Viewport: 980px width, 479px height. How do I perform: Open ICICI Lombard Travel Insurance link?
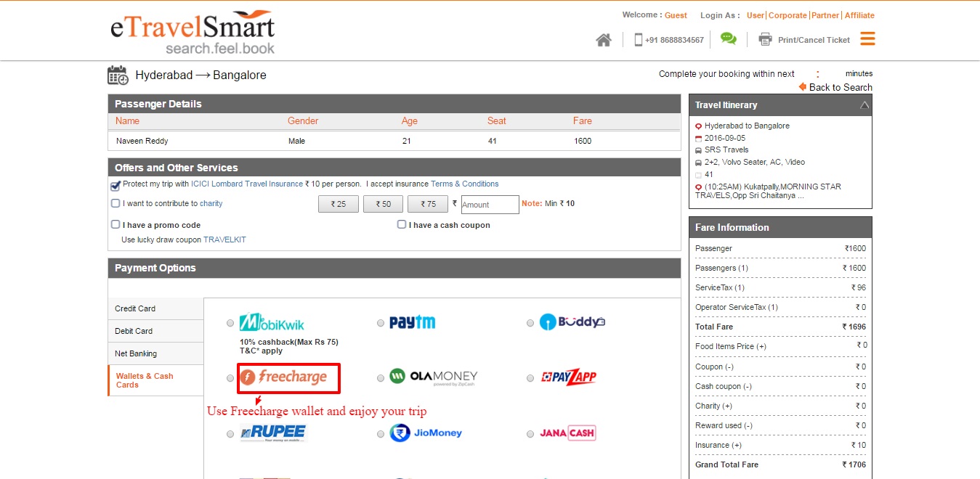[247, 184]
